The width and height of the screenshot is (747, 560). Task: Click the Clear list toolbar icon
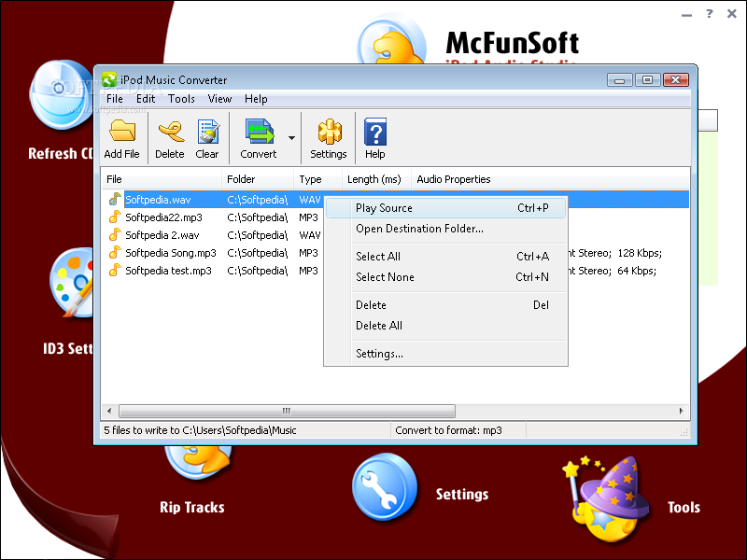point(208,131)
